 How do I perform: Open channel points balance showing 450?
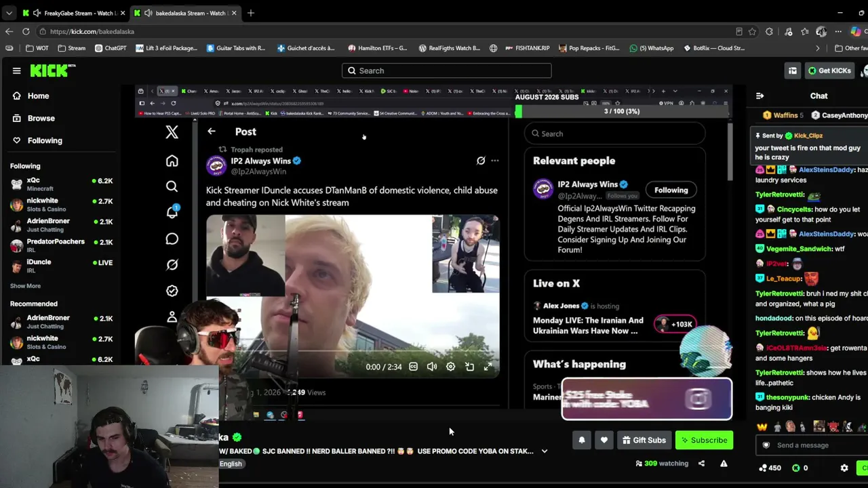click(770, 468)
